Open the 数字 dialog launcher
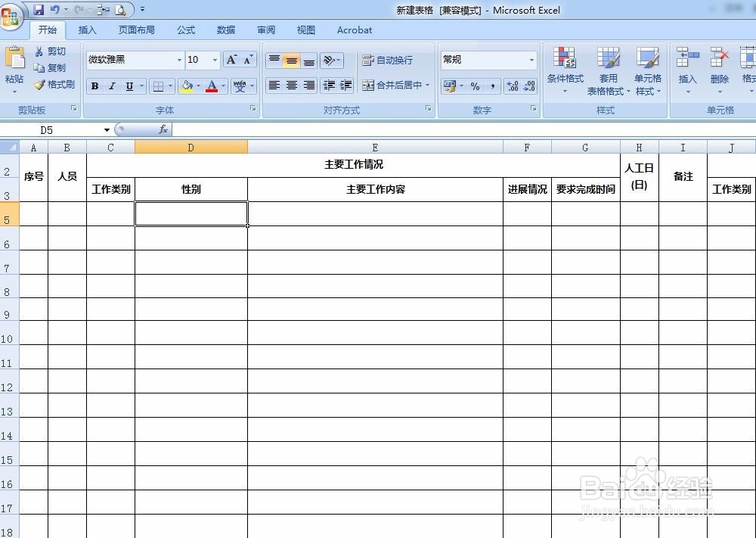The width and height of the screenshot is (756, 538). tap(534, 108)
